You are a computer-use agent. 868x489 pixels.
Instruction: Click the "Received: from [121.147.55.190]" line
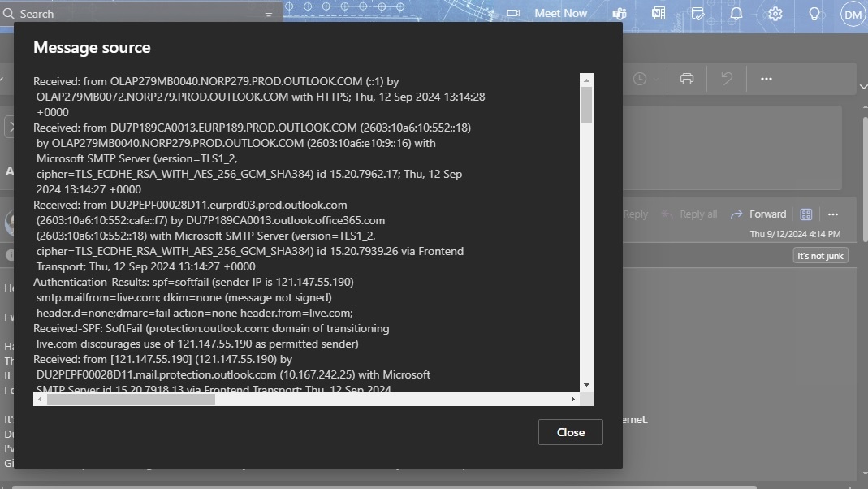[162, 359]
